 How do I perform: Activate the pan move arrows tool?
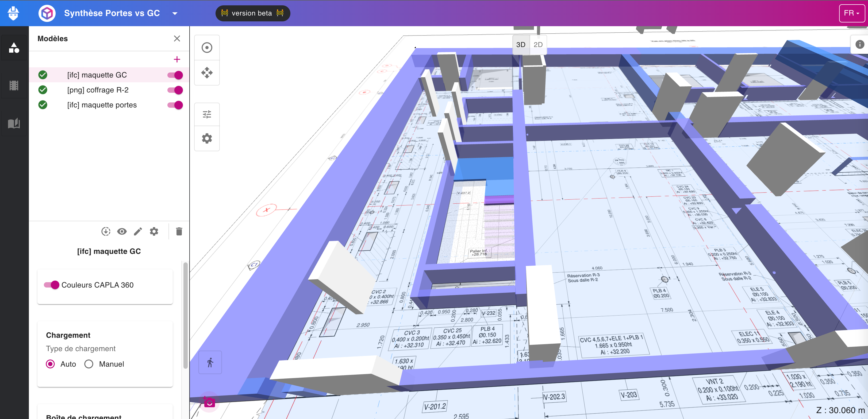point(207,73)
